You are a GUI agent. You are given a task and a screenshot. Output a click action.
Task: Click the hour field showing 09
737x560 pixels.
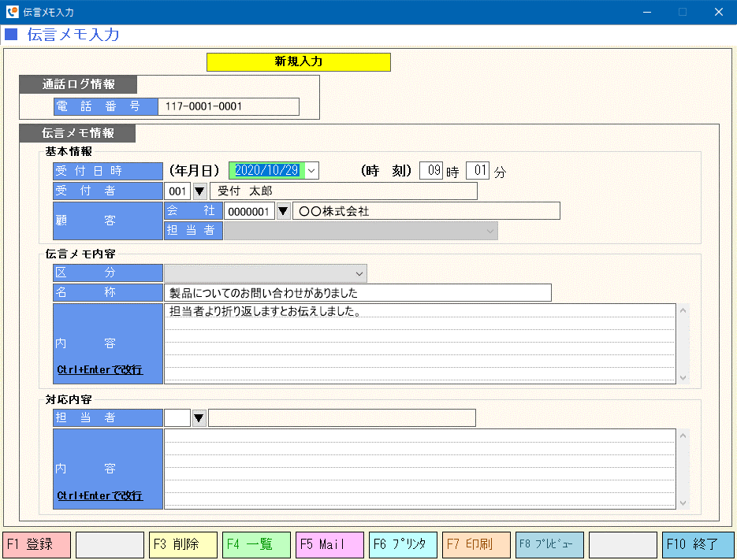point(431,170)
